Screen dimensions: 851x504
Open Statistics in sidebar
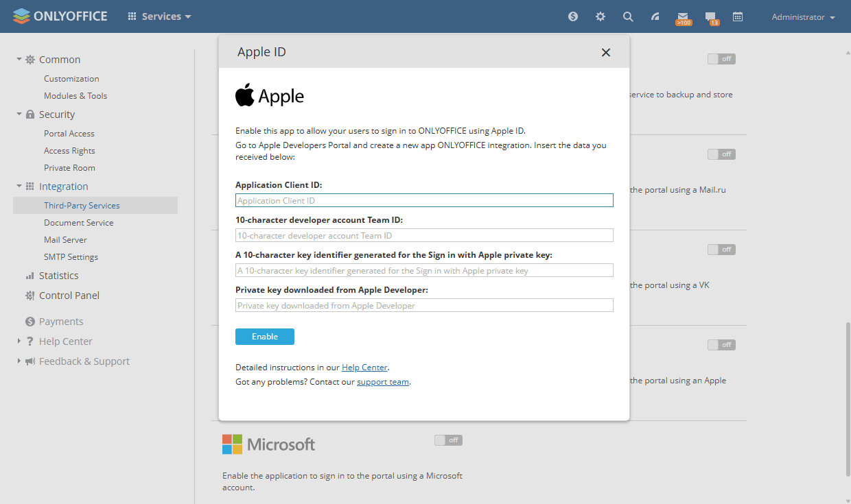point(58,276)
